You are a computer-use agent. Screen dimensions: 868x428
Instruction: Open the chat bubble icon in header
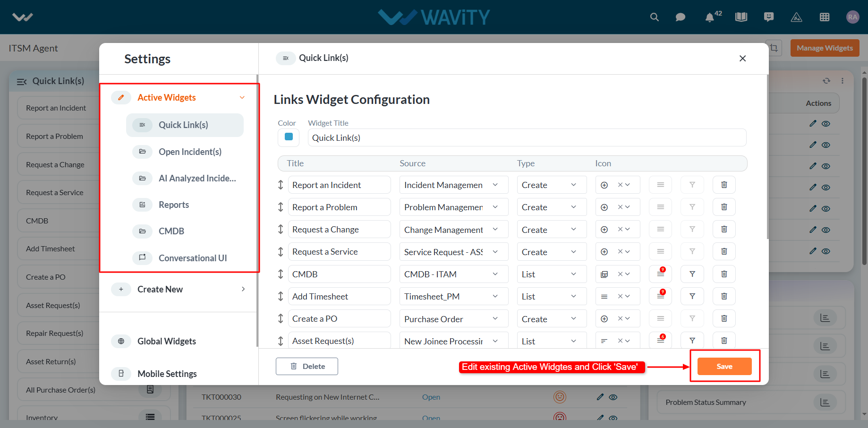[x=681, y=17]
